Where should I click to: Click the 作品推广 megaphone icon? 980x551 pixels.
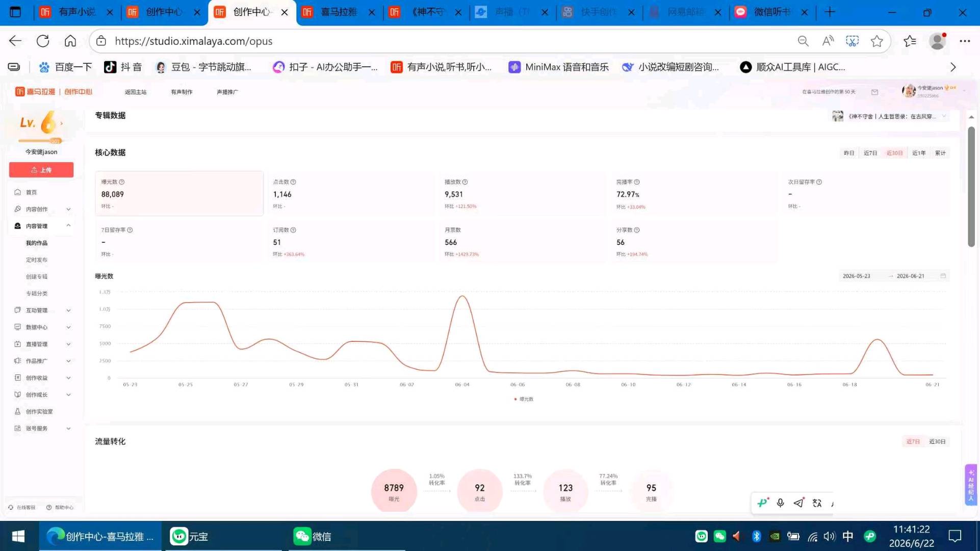(18, 361)
